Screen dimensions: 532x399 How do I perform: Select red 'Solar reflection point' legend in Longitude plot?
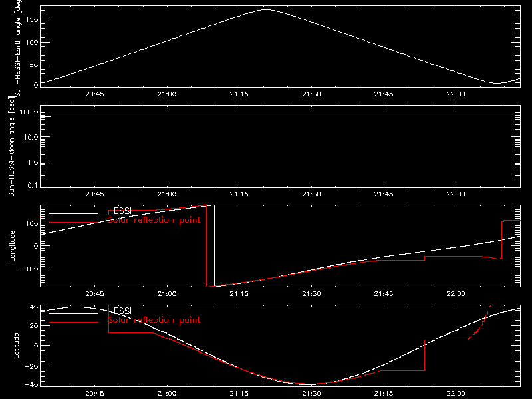click(154, 220)
